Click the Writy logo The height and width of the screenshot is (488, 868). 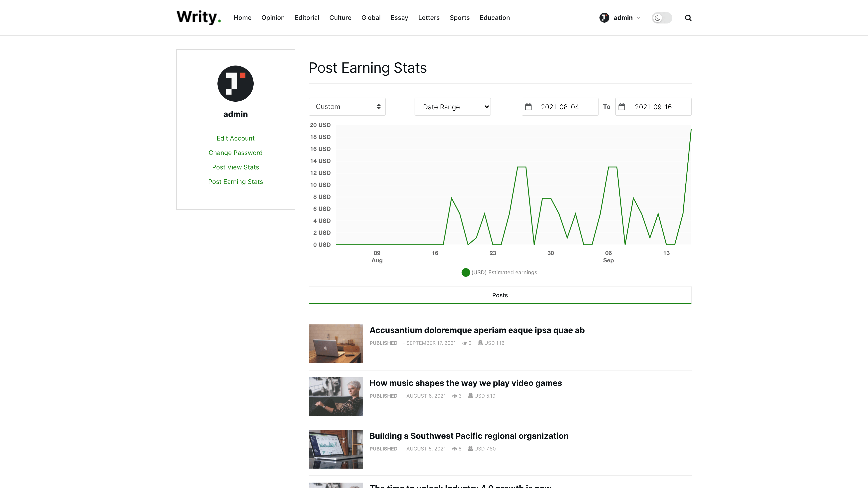tap(199, 17)
